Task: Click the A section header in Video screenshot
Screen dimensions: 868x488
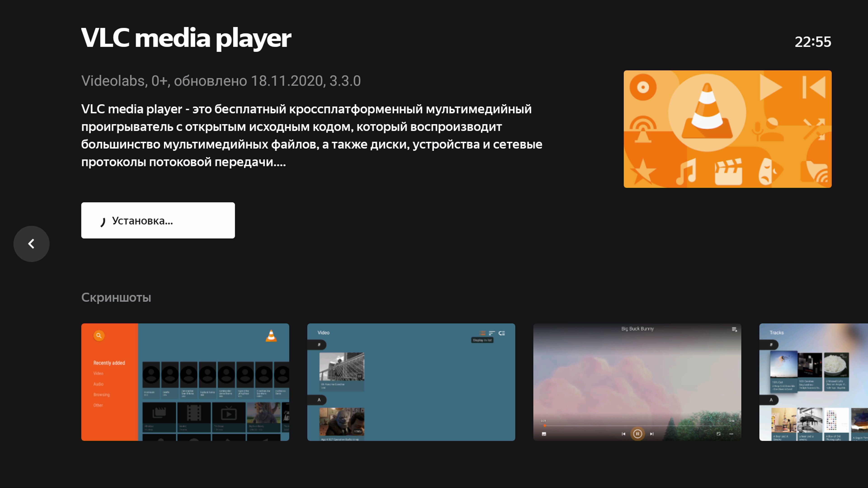Action: click(319, 400)
